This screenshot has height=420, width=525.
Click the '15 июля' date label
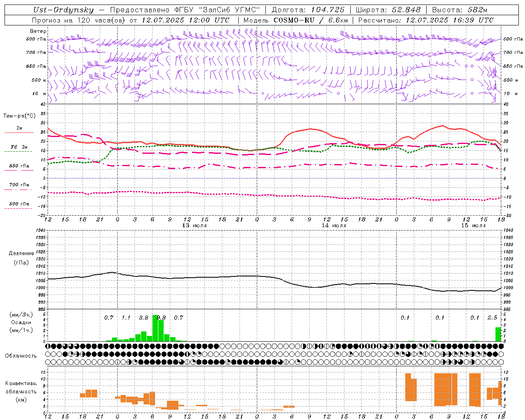click(473, 226)
